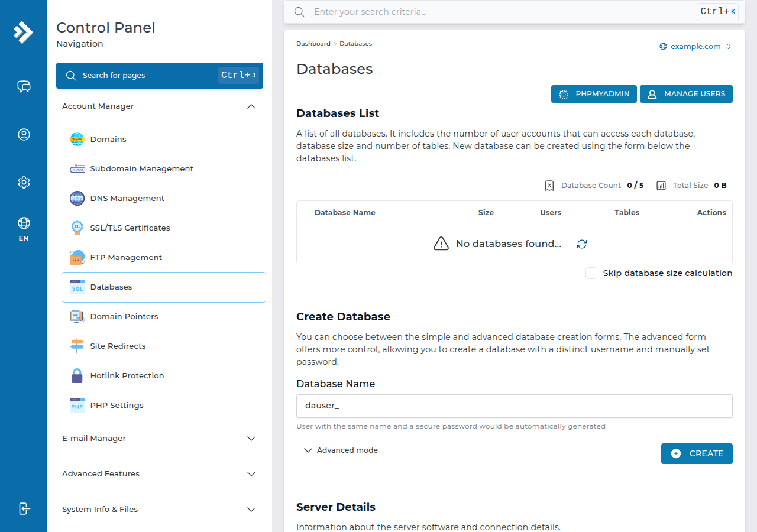
Task: Click the Total Size chart icon
Action: (x=661, y=186)
